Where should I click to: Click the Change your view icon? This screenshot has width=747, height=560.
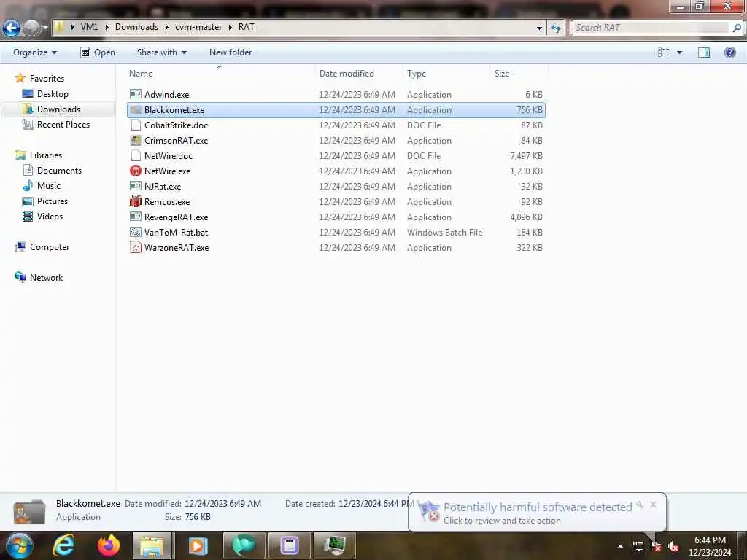click(664, 52)
